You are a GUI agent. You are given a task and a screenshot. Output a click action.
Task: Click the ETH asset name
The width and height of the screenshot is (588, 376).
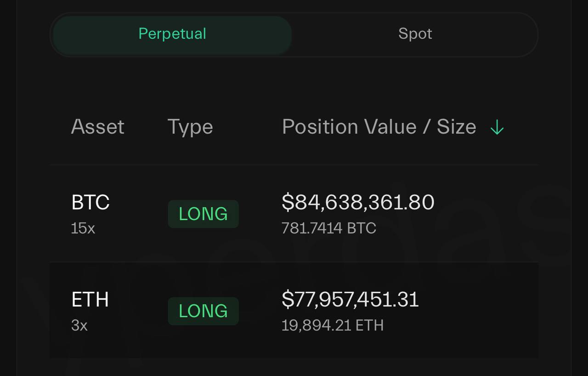[90, 300]
